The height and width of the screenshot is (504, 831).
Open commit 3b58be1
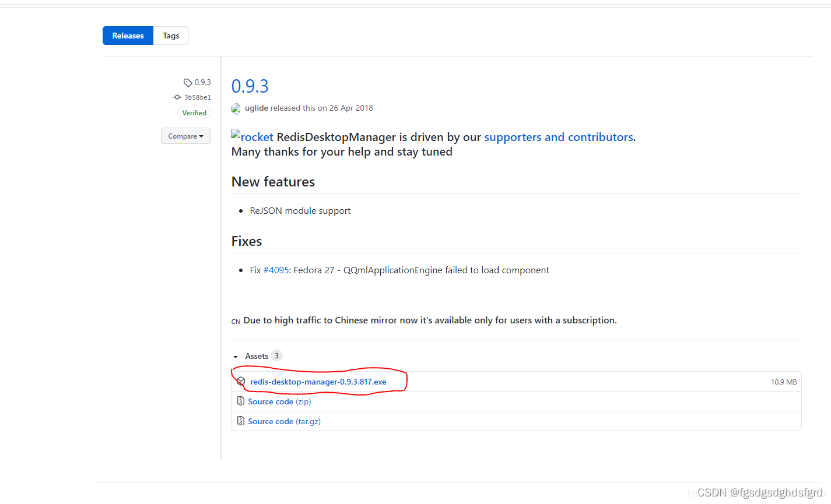coord(198,97)
